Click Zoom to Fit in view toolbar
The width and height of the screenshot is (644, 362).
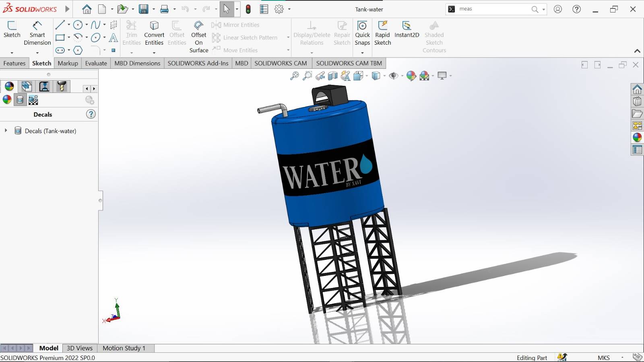295,76
